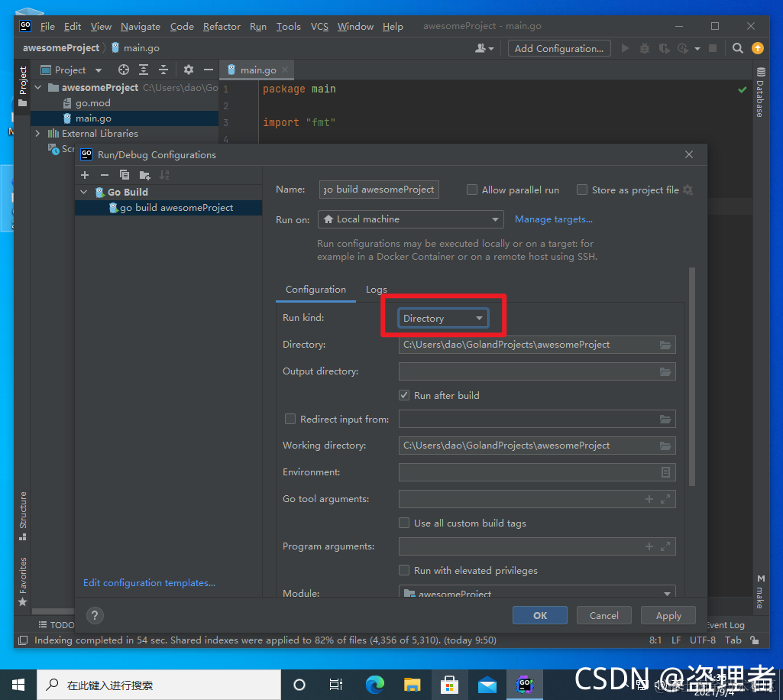Click Add Configuration button in toolbar
This screenshot has width=783, height=700.
559,48
